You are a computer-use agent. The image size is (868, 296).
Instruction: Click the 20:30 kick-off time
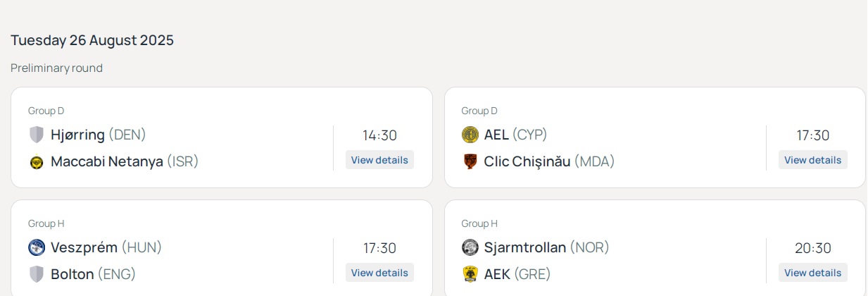pos(812,248)
